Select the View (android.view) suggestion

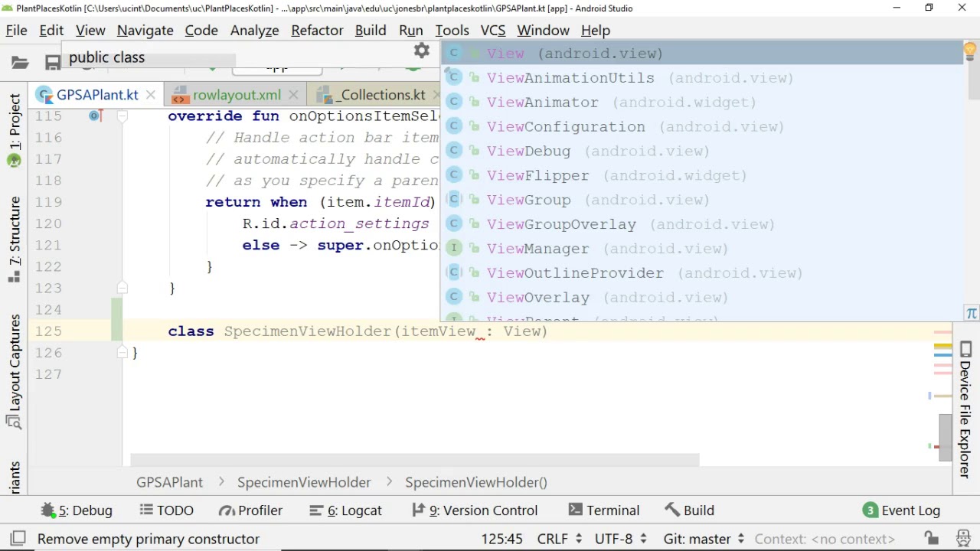pyautogui.click(x=702, y=54)
